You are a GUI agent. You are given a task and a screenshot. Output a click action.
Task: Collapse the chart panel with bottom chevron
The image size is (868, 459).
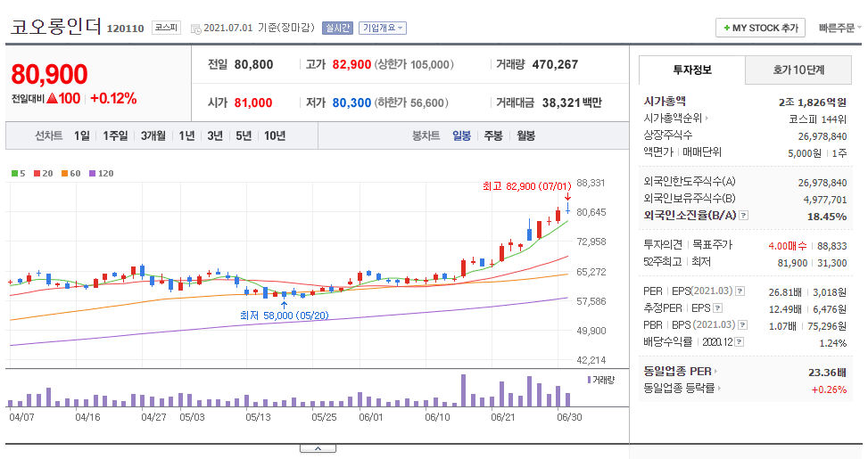[318, 448]
